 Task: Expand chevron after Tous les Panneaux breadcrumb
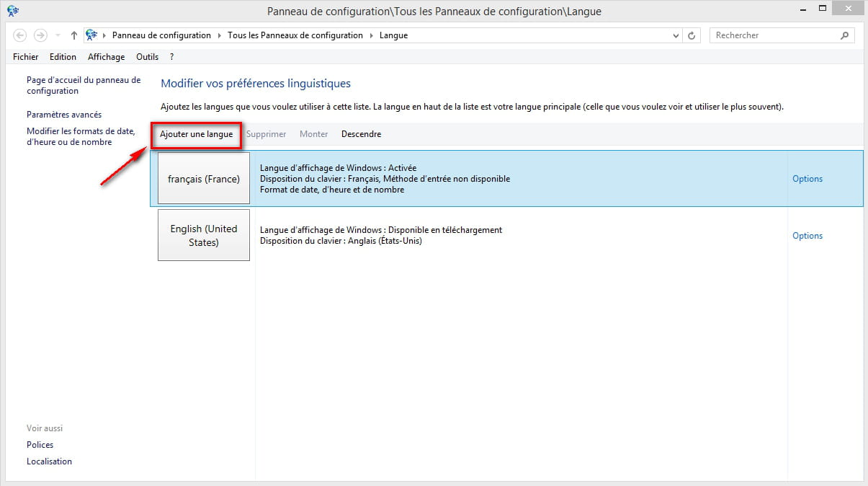click(372, 35)
